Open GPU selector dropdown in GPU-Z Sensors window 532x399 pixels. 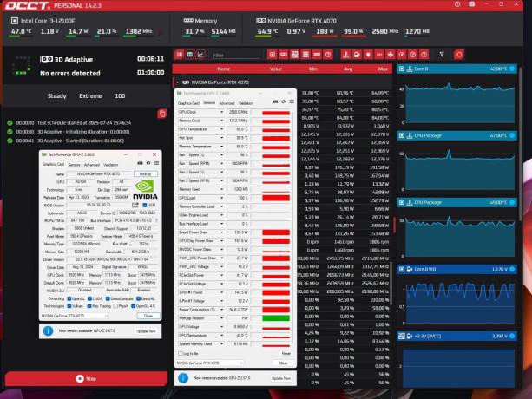pyautogui.click(x=210, y=363)
